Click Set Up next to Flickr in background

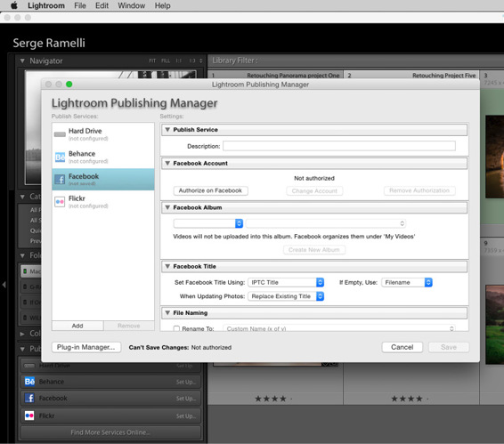(186, 416)
